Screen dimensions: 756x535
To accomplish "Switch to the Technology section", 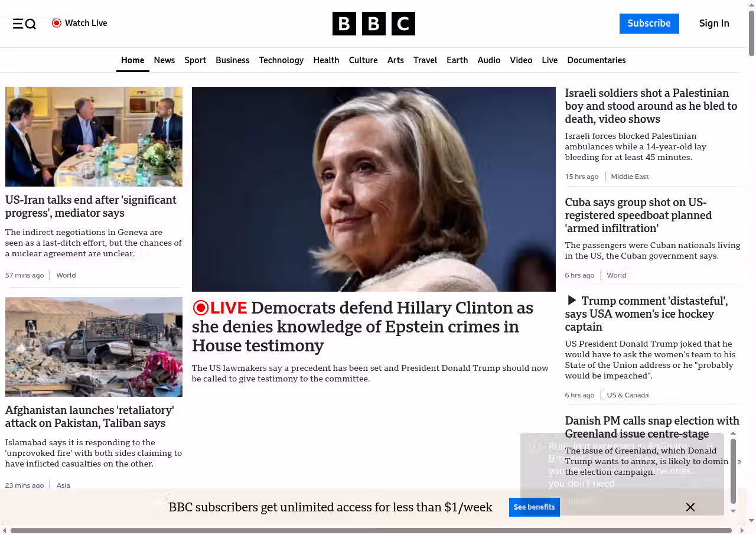I will point(281,60).
